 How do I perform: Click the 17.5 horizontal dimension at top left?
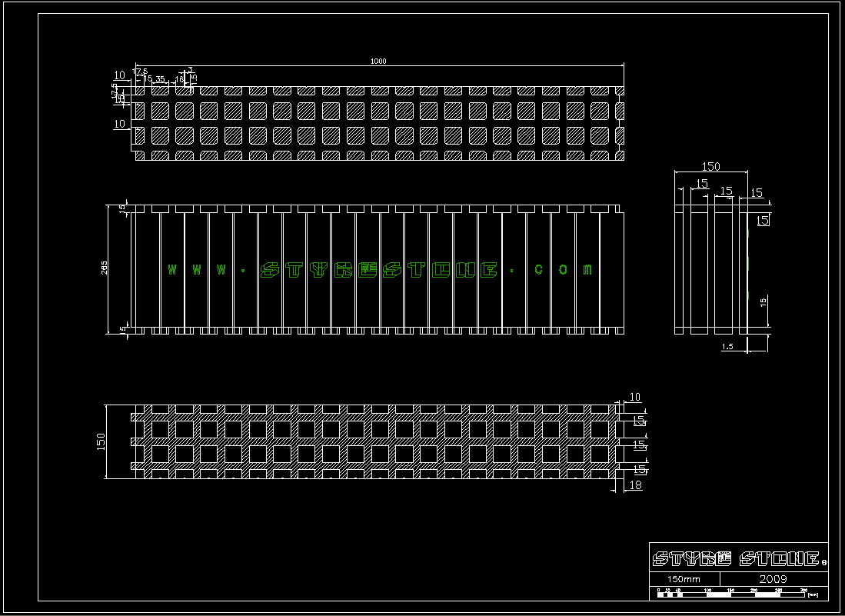point(140,72)
